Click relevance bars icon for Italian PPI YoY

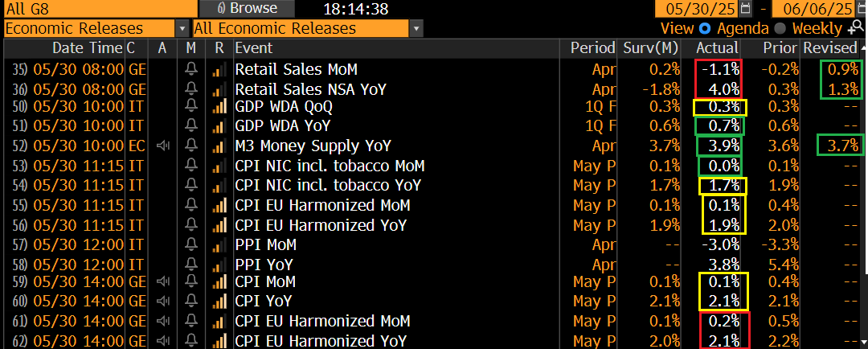coord(219,263)
